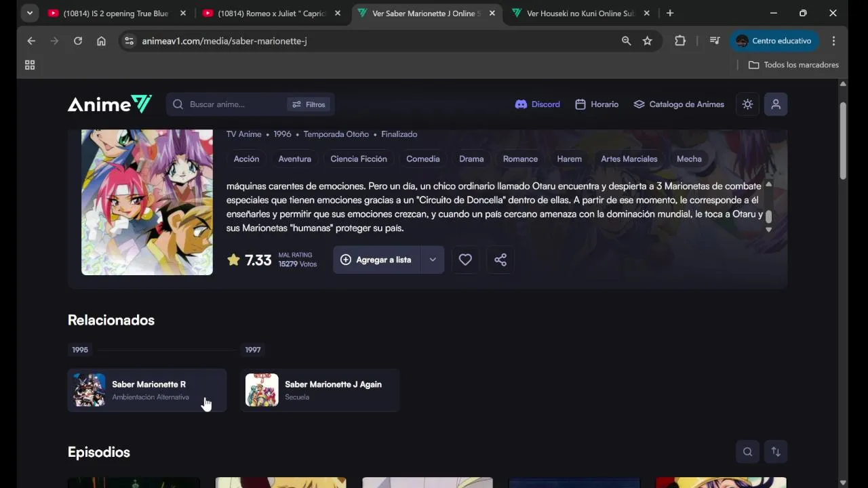The image size is (868, 488).
Task: Expand the Agregar a lista dropdown arrow
Action: (433, 260)
